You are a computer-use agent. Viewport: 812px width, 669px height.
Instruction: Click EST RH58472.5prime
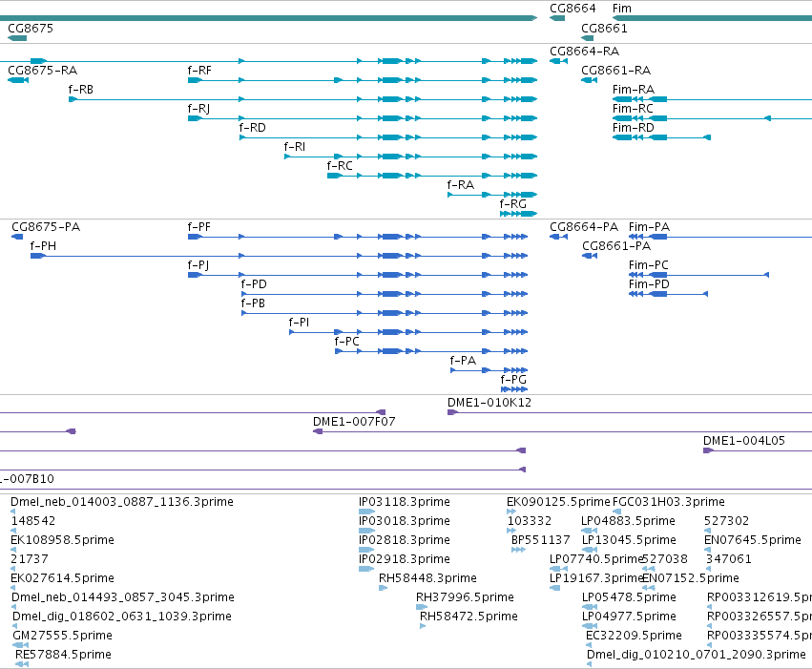pyautogui.click(x=468, y=617)
